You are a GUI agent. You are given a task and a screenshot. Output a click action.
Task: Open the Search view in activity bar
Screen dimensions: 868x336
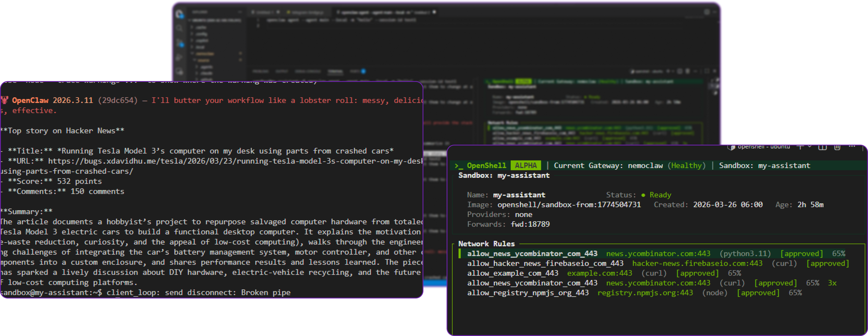click(179, 28)
